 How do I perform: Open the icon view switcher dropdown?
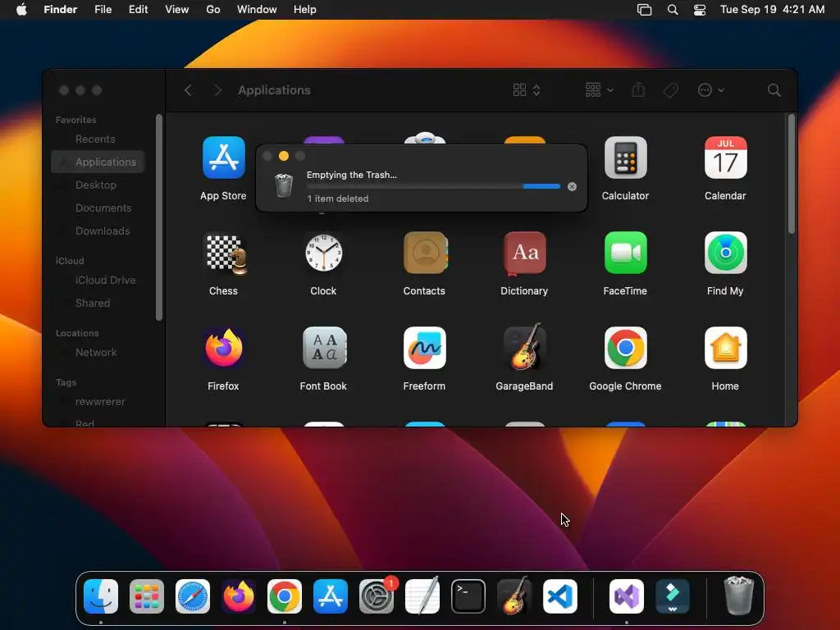coord(527,90)
